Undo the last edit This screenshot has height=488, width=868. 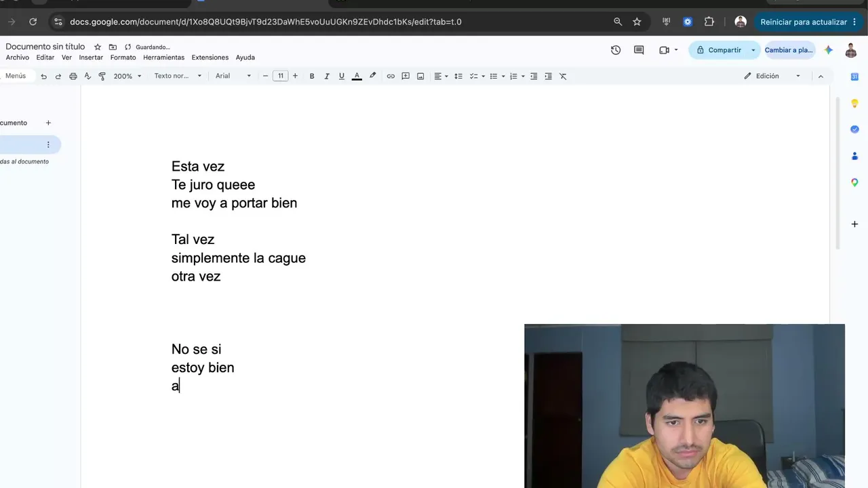click(x=44, y=76)
